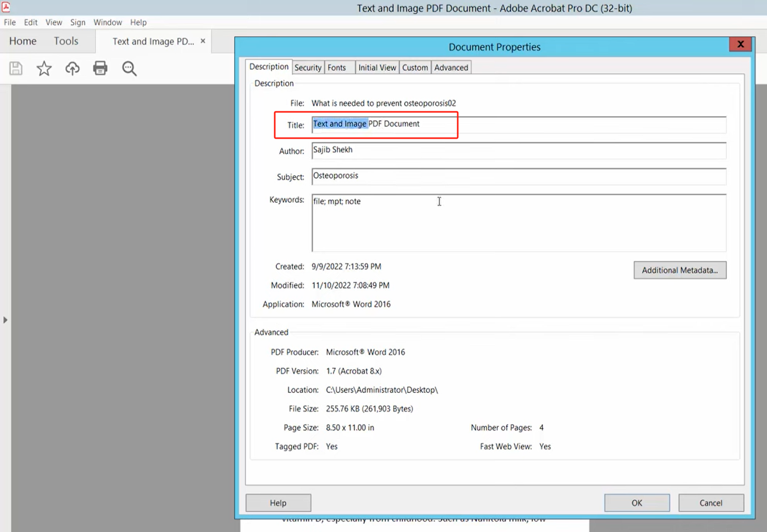Click the printer icon
Viewport: 767px width, 532px height.
click(x=100, y=68)
